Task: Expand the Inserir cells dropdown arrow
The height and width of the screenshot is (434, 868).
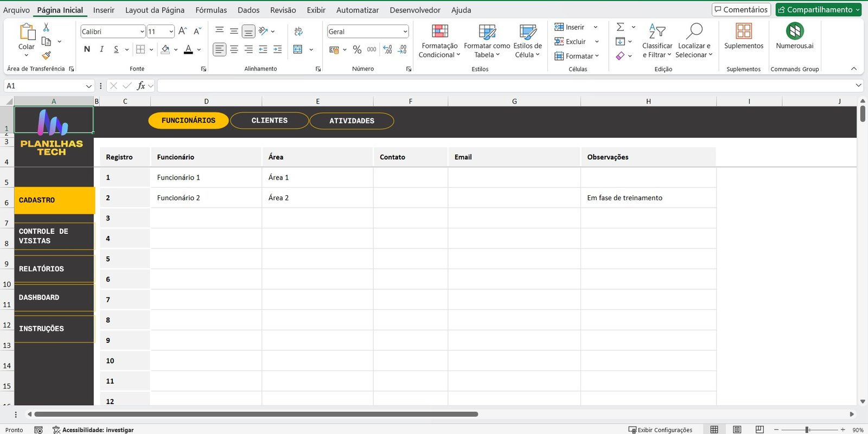Action: [x=595, y=27]
